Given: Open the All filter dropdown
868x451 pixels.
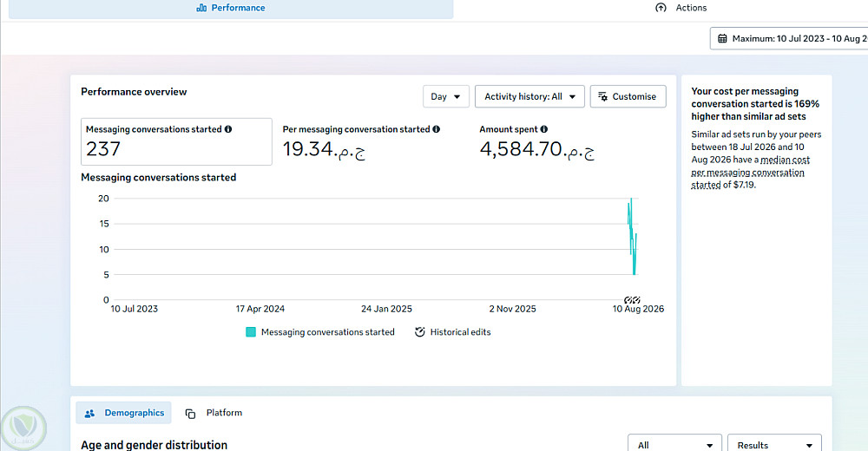Looking at the screenshot, I should pos(674,444).
